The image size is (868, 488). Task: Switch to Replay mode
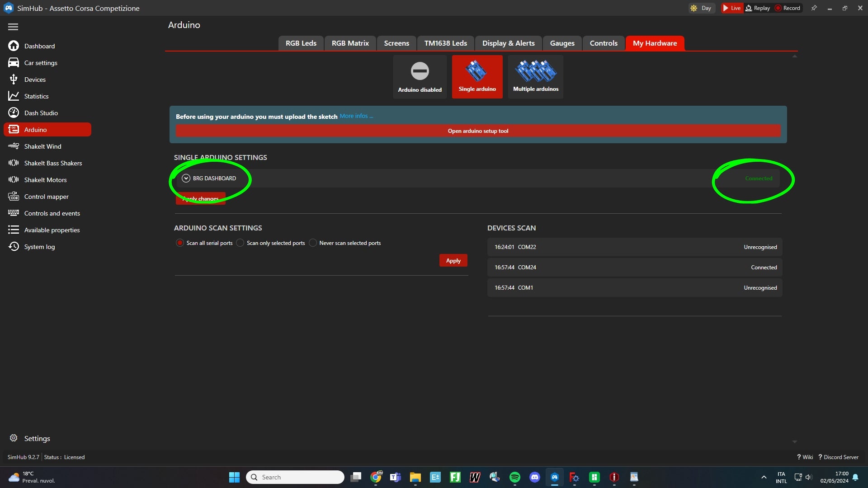click(758, 8)
